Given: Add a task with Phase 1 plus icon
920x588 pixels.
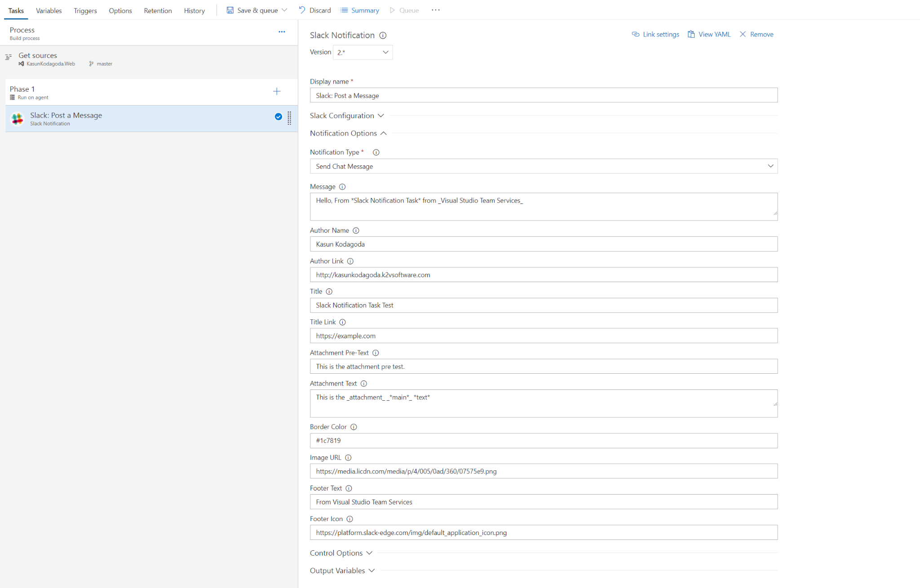Looking at the screenshot, I should click(x=277, y=92).
